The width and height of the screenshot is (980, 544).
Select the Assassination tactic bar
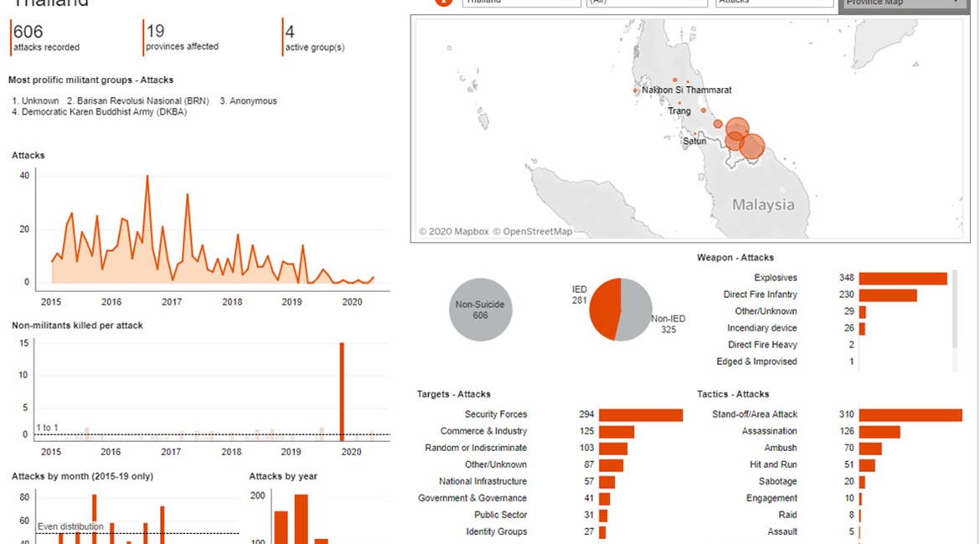click(x=880, y=432)
